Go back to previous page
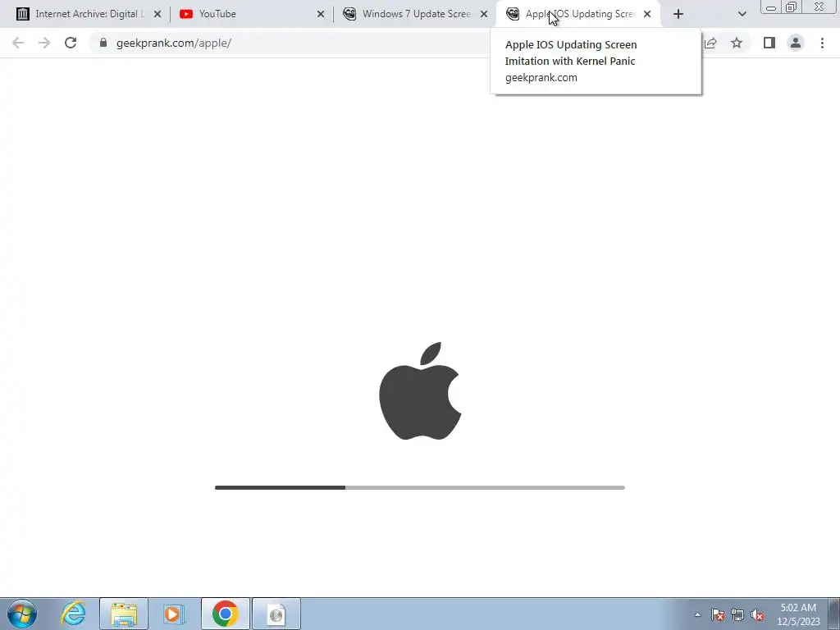Image resolution: width=840 pixels, height=630 pixels. tap(18, 43)
